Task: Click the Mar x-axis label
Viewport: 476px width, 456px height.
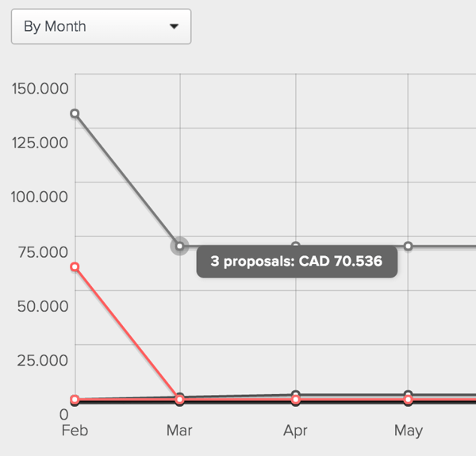Action: point(179,431)
